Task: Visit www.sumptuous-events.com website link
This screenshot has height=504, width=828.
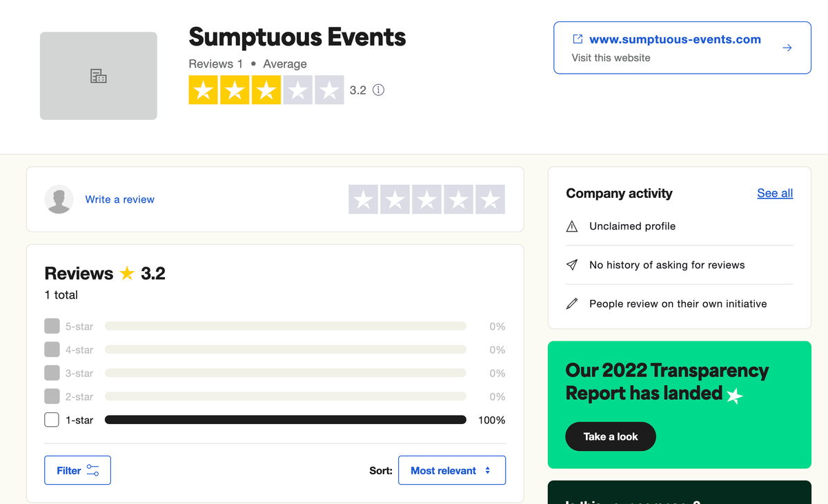Action: (675, 39)
